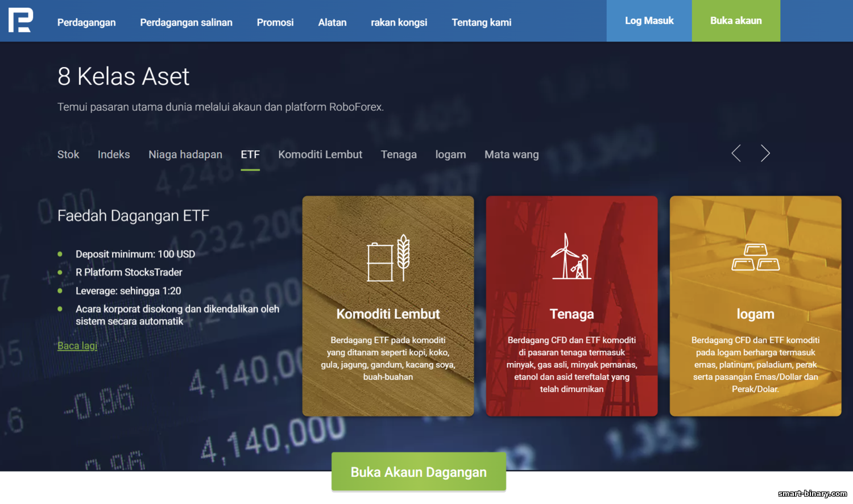
Task: Select the active ETF tab
Action: (250, 155)
